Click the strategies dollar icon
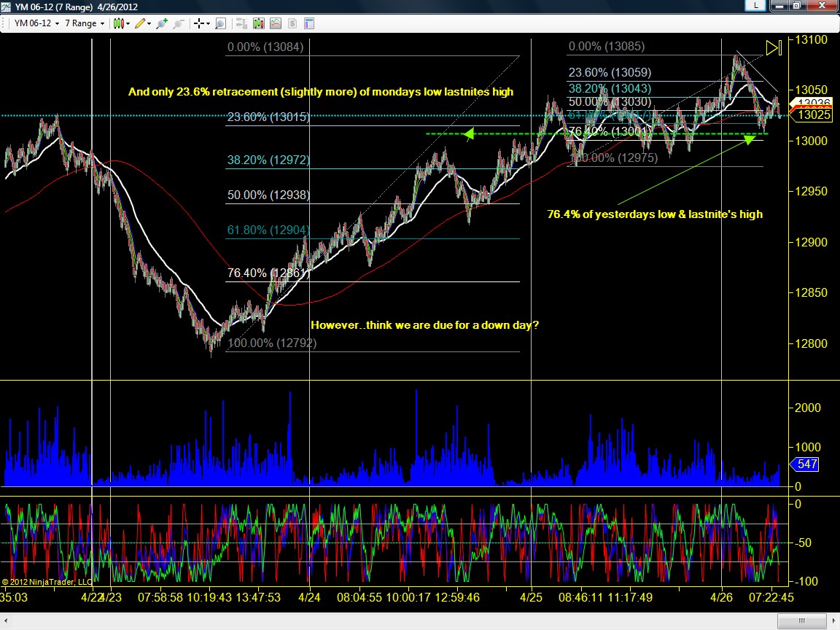 pos(292,23)
